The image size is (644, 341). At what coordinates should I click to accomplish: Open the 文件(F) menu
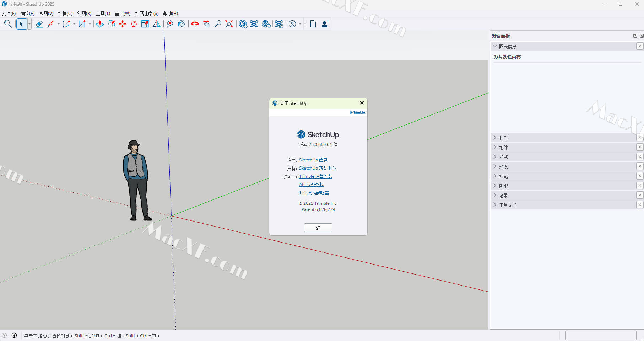(x=9, y=14)
